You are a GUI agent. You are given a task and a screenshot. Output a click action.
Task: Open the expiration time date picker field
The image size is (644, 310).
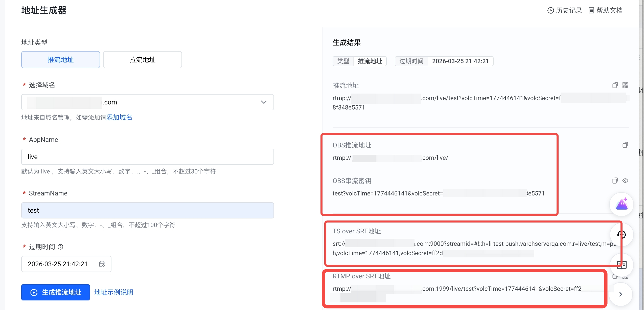click(x=66, y=264)
